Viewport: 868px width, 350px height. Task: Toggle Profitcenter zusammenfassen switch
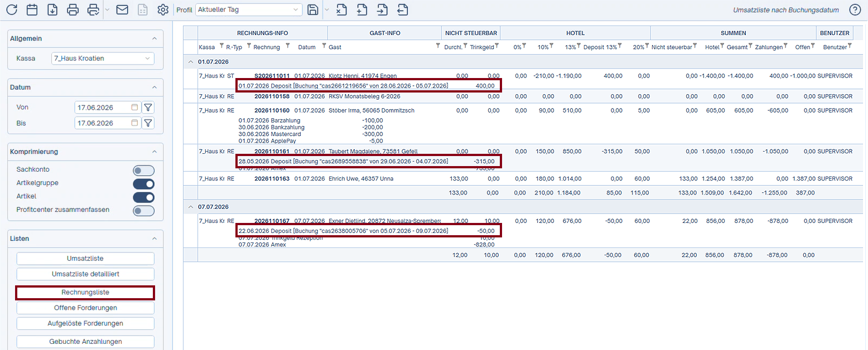coord(143,211)
